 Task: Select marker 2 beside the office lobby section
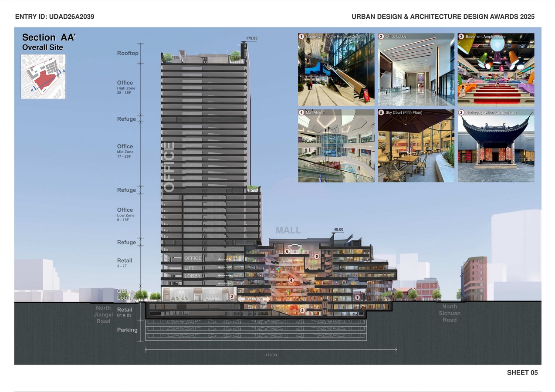(232, 297)
